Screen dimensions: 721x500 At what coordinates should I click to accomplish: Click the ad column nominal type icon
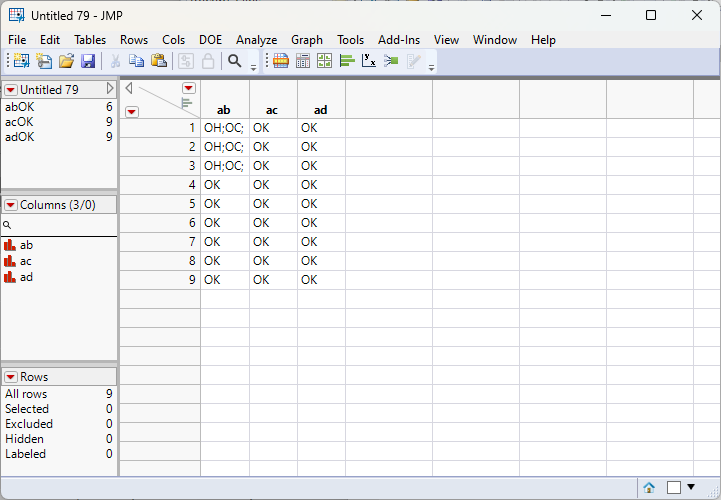point(10,277)
